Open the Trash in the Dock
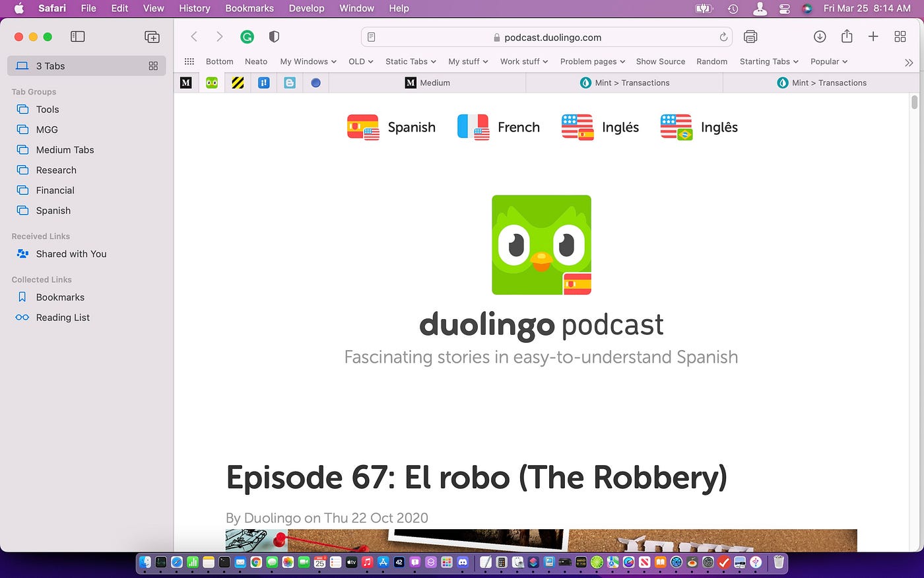This screenshot has width=924, height=578. pyautogui.click(x=779, y=562)
